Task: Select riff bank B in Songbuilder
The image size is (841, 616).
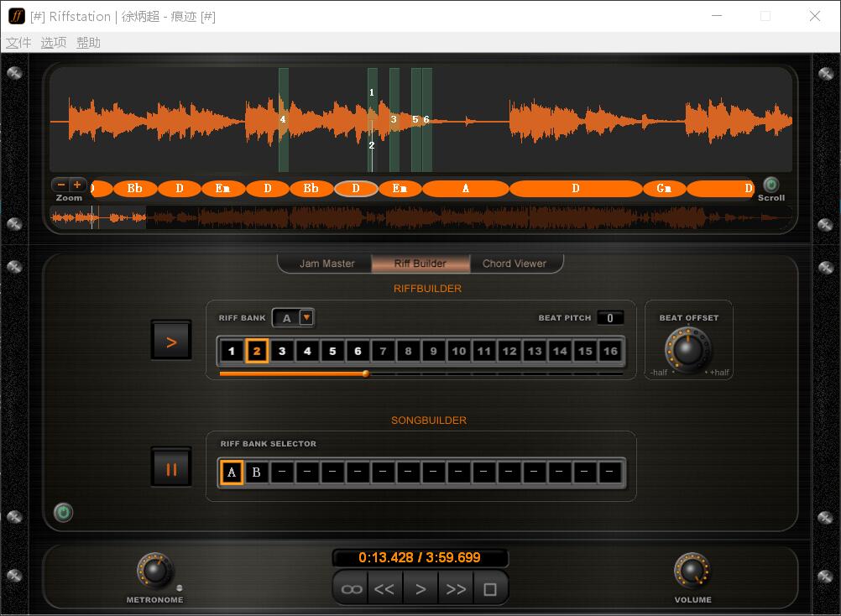Action: pyautogui.click(x=257, y=472)
